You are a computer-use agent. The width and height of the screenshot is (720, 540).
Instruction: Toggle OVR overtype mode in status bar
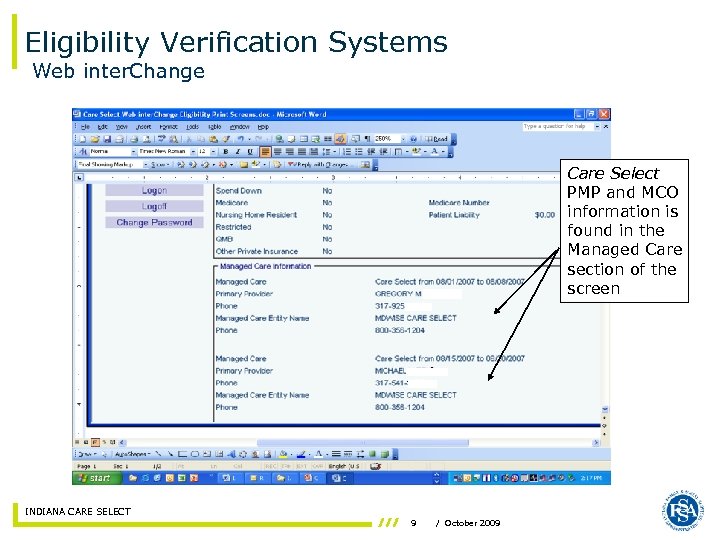tap(317, 467)
